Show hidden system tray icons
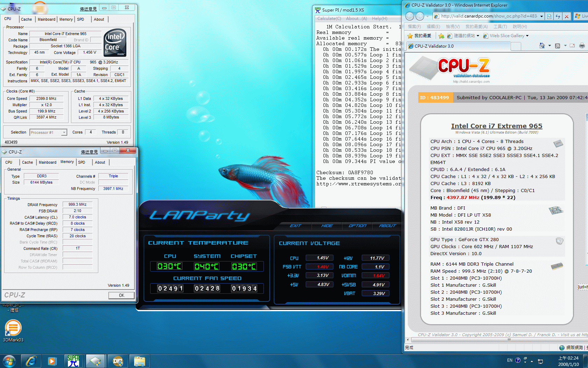The height and width of the screenshot is (368, 588). pyautogui.click(x=532, y=361)
